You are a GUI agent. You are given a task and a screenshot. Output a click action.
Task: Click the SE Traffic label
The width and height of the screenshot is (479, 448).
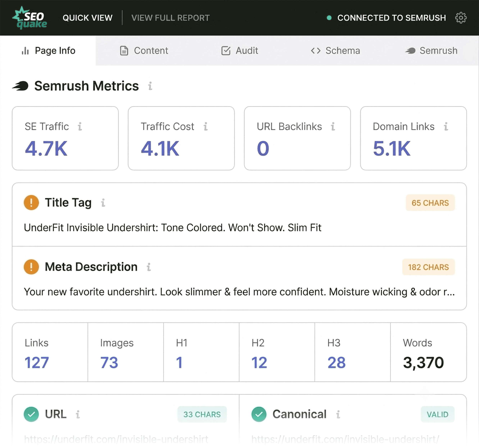[x=47, y=126]
